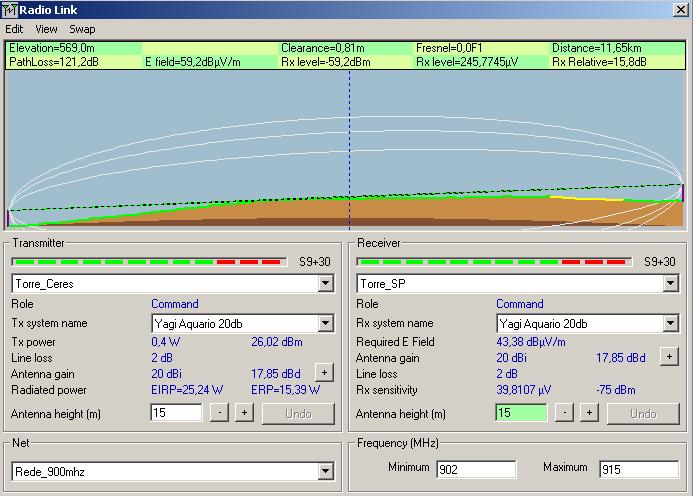The height and width of the screenshot is (496, 693).
Task: Increase transmitter antenna height with plus button
Action: point(243,413)
